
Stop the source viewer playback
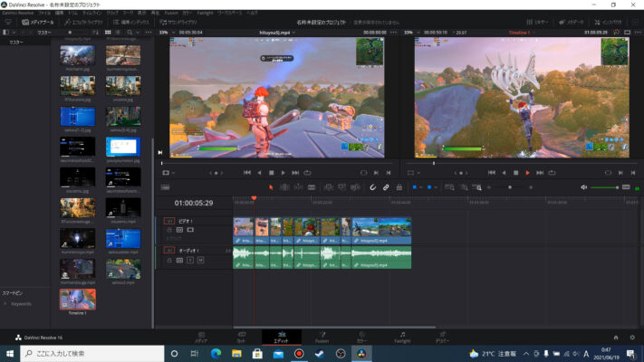(x=271, y=173)
